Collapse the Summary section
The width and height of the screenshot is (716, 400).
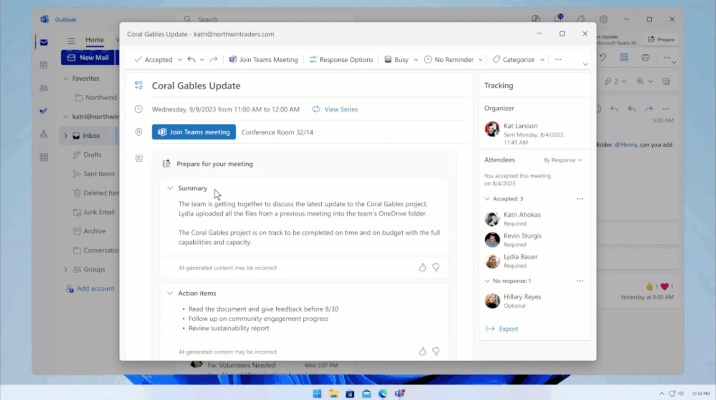click(170, 188)
